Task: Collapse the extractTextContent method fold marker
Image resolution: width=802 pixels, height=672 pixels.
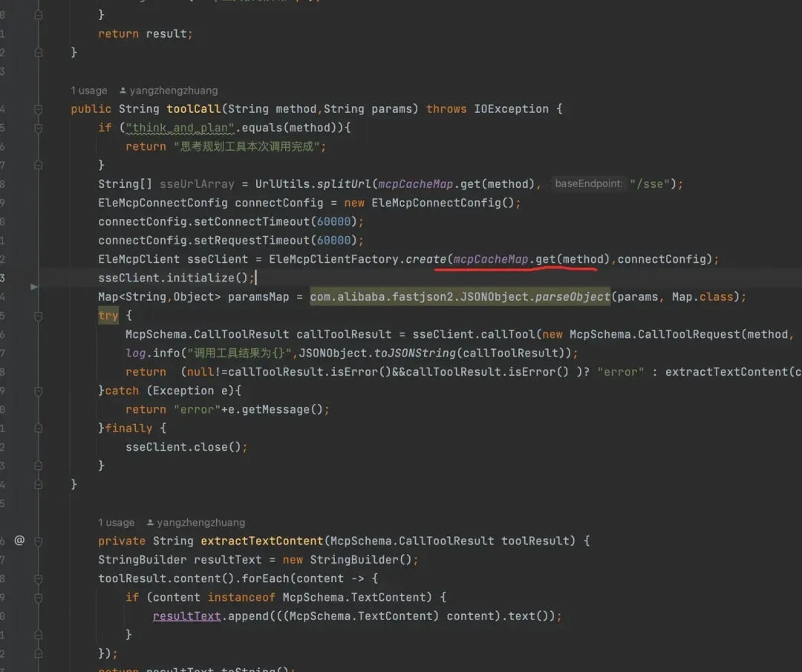Action: click(39, 541)
